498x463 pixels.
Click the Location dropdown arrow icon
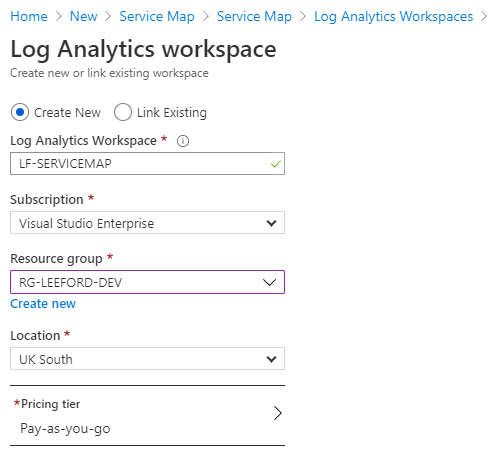(272, 359)
